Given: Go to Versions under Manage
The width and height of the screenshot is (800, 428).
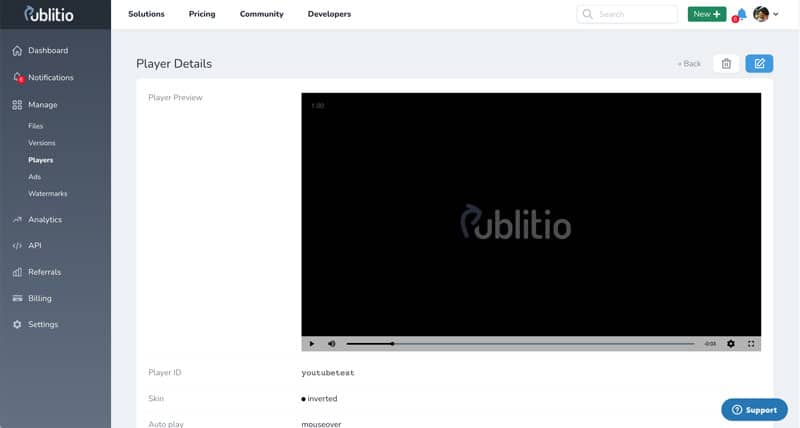Looking at the screenshot, I should tap(41, 143).
